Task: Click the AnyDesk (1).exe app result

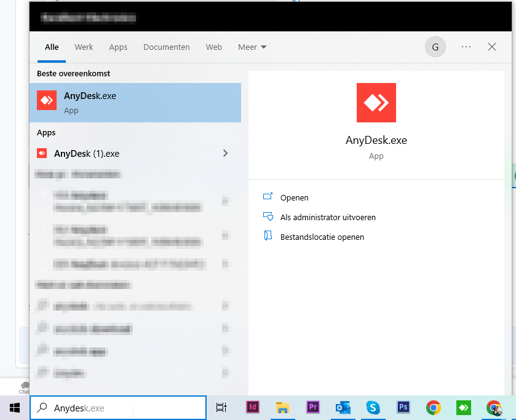Action: tap(135, 153)
